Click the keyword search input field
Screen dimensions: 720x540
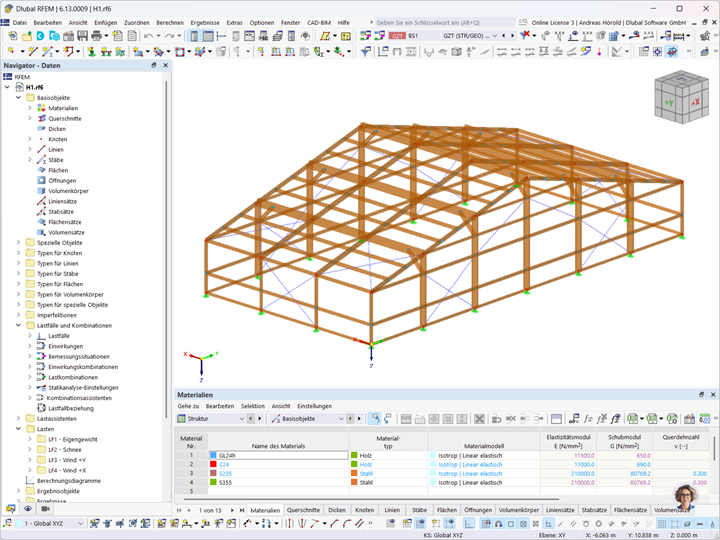pos(445,22)
